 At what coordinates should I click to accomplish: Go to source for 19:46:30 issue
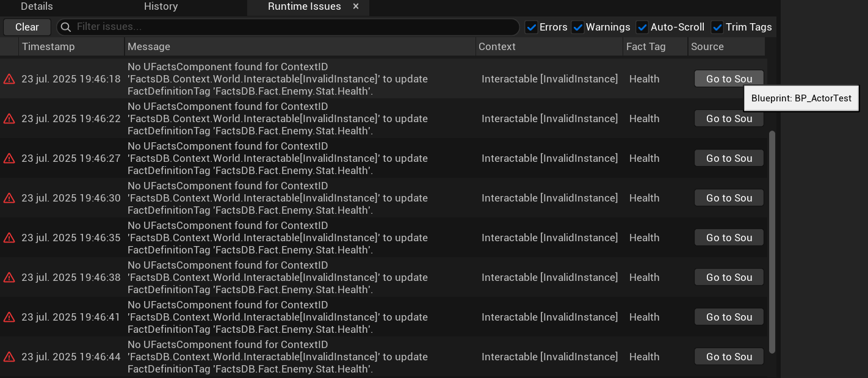click(729, 198)
